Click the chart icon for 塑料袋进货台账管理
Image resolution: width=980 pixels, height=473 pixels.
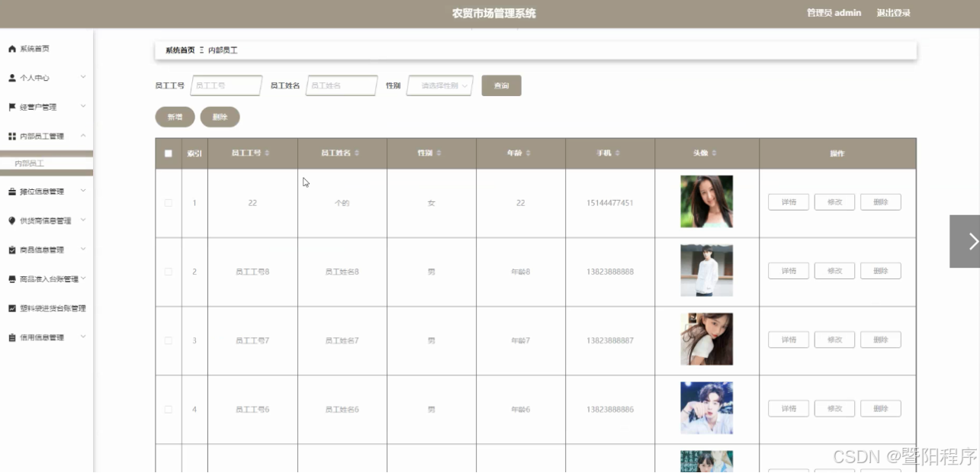(x=12, y=308)
